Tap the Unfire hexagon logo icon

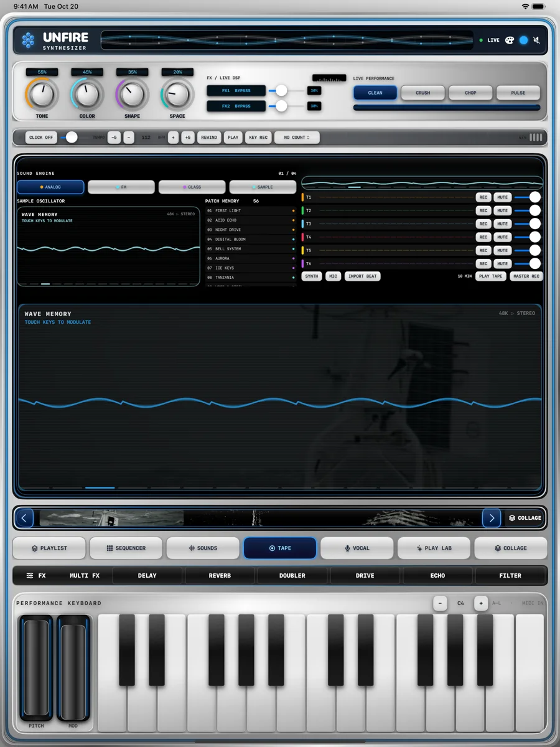click(x=28, y=40)
